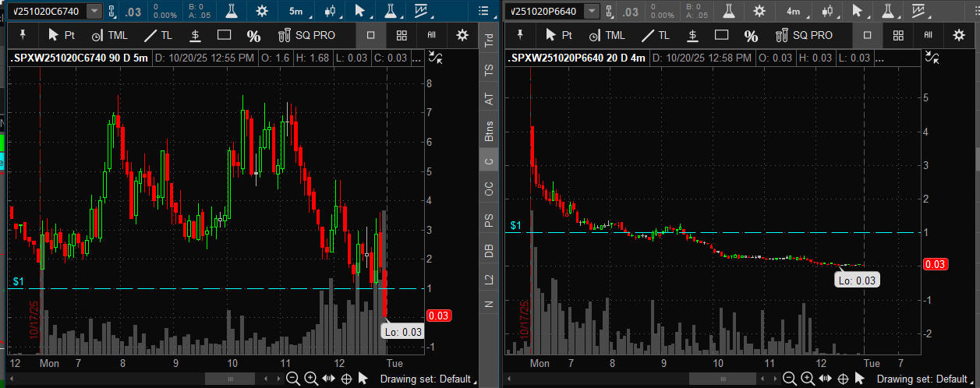The image size is (980, 388).
Task: Choose the percent tool in right chart toolbar
Action: [750, 36]
